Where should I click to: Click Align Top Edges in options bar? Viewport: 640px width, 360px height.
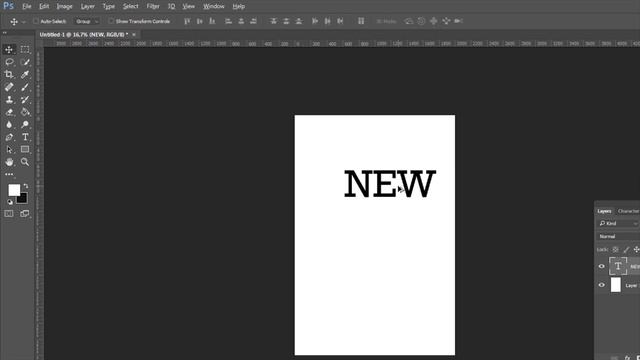[x=187, y=21]
